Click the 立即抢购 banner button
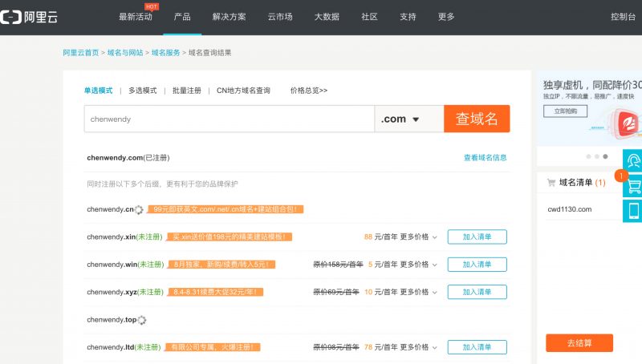This screenshot has width=642, height=364. click(566, 111)
